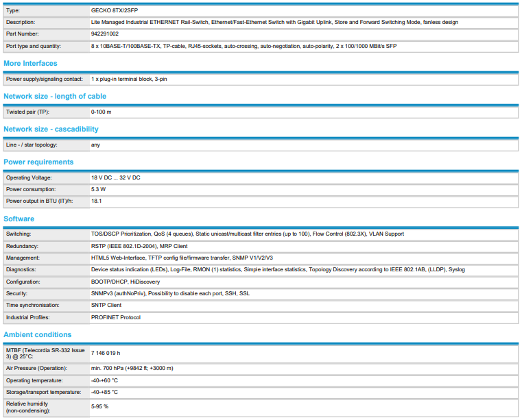Click the 'Storage/transport temperature:' label
The width and height of the screenshot is (522, 420).
point(43,393)
